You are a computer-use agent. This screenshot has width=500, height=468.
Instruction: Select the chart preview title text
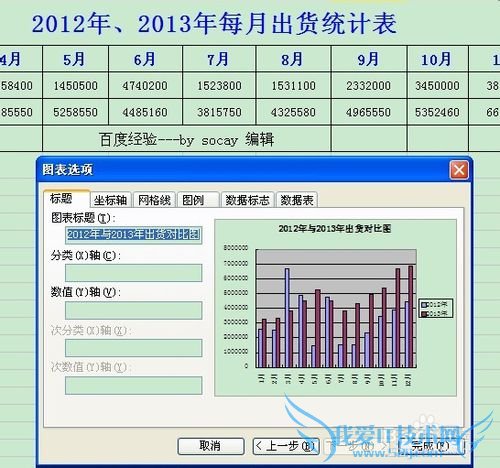[335, 229]
